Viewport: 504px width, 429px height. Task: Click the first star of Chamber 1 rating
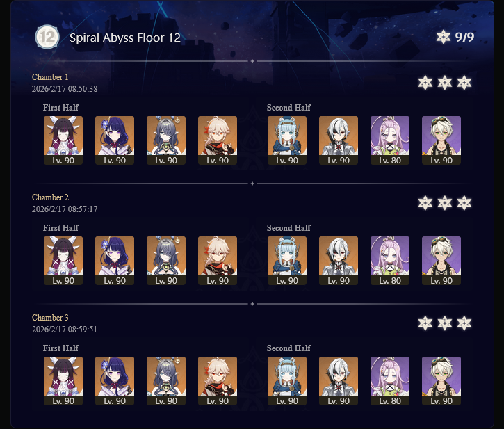(425, 83)
